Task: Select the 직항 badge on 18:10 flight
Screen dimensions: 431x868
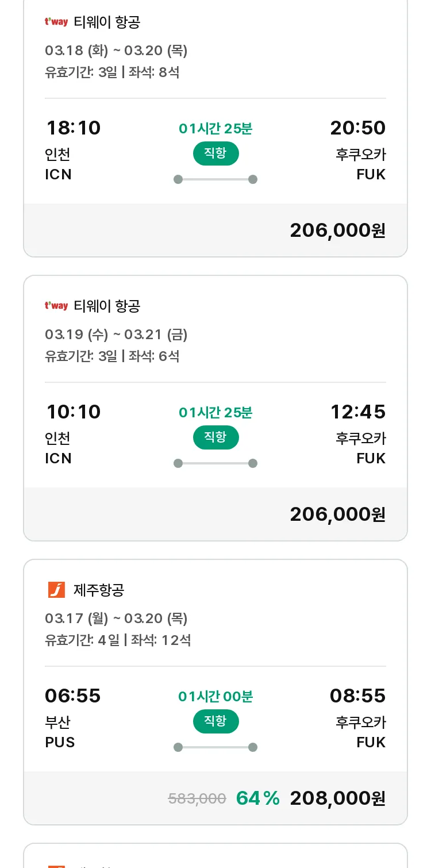Action: (x=215, y=153)
